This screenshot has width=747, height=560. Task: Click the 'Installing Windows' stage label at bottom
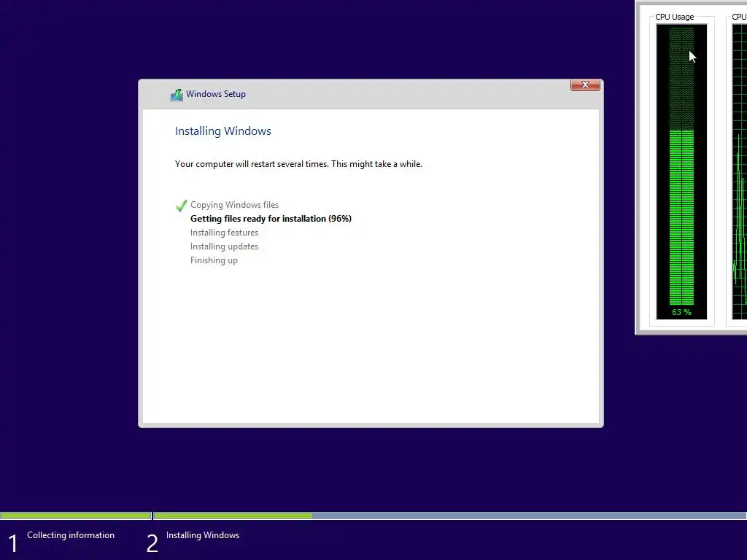[203, 535]
